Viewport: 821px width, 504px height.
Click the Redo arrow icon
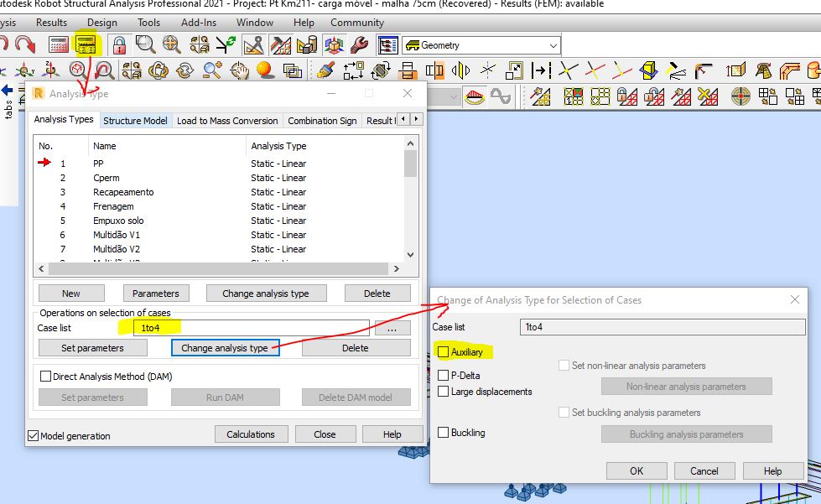[x=24, y=44]
